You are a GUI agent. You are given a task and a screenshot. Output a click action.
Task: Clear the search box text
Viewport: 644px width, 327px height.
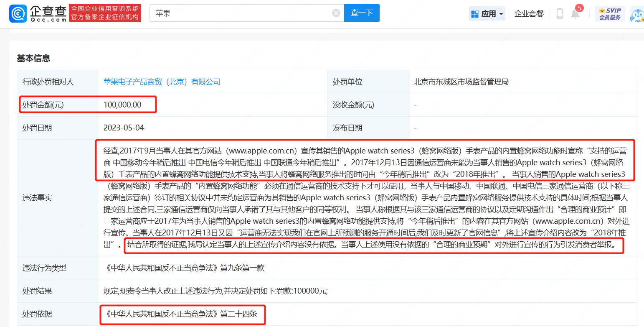pyautogui.click(x=336, y=13)
